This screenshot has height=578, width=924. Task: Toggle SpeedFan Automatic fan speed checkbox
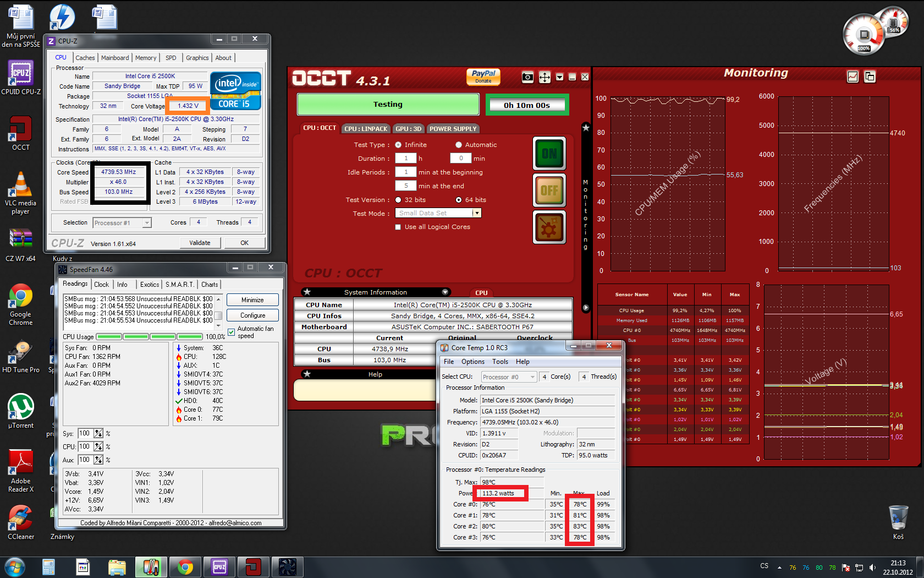[232, 332]
